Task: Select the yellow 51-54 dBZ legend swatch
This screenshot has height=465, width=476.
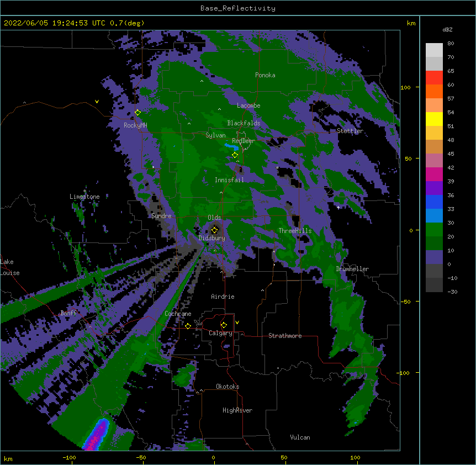Action: pos(434,119)
